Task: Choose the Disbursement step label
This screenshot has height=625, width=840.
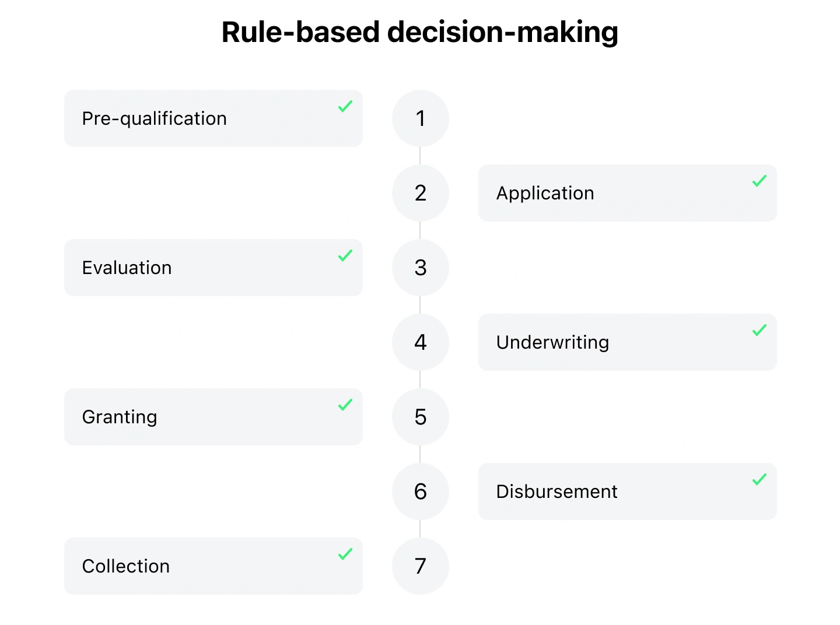Action: coord(556,492)
